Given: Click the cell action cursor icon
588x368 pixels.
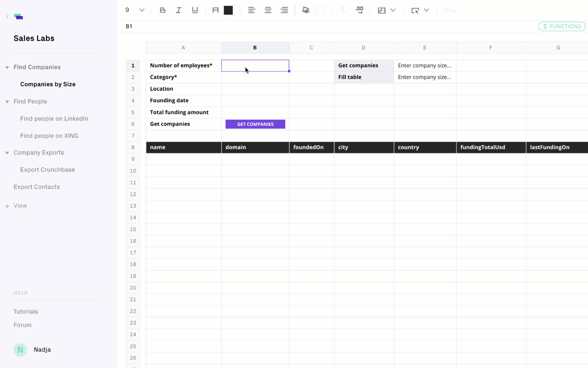Looking at the screenshot, I should click(415, 10).
